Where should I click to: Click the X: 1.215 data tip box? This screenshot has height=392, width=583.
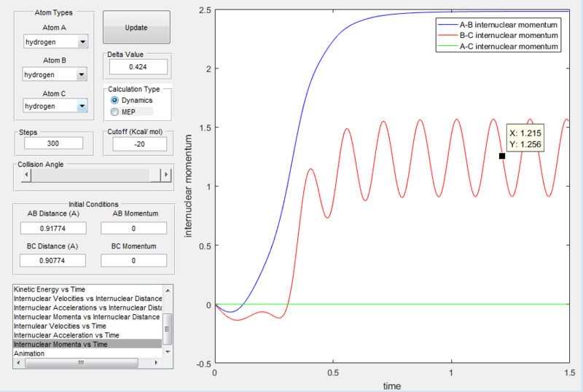click(525, 138)
